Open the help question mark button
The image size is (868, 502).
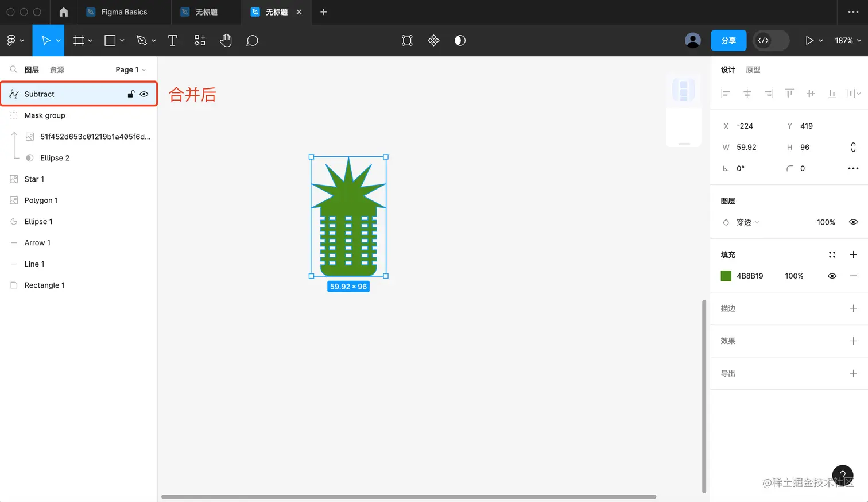click(843, 476)
